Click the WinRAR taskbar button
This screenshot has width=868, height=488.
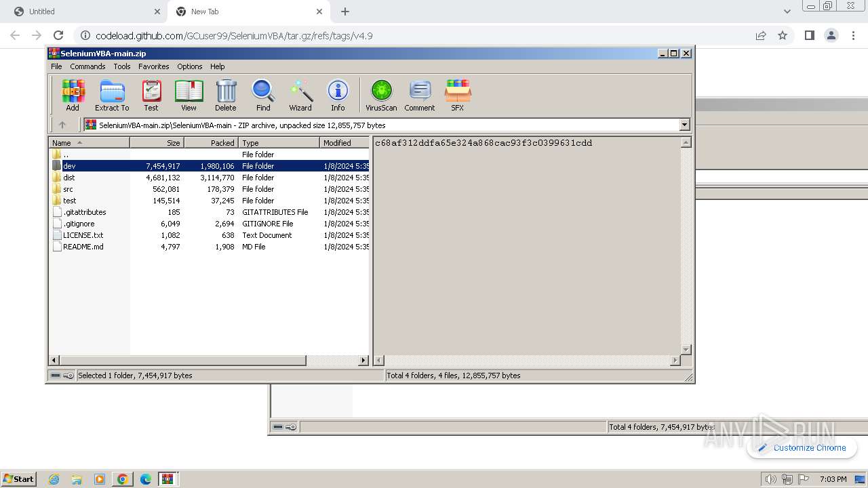point(167,479)
